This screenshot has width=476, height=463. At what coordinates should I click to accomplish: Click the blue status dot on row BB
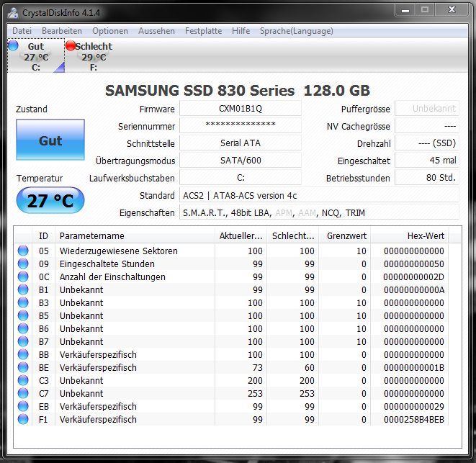(23, 354)
